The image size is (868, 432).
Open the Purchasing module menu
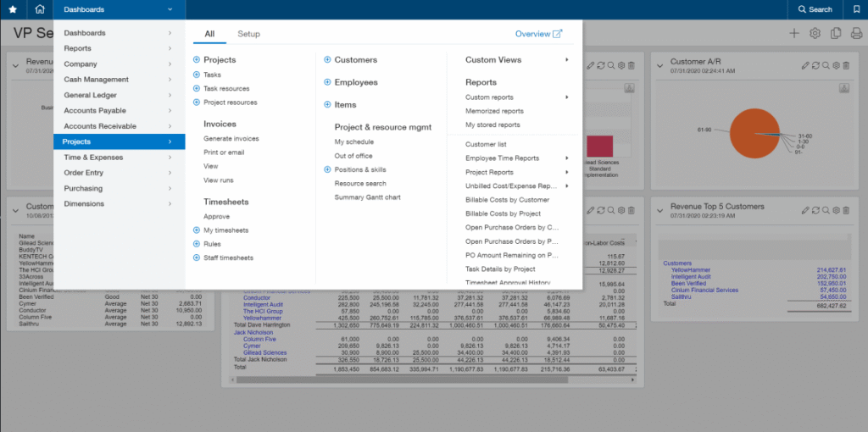coord(120,188)
